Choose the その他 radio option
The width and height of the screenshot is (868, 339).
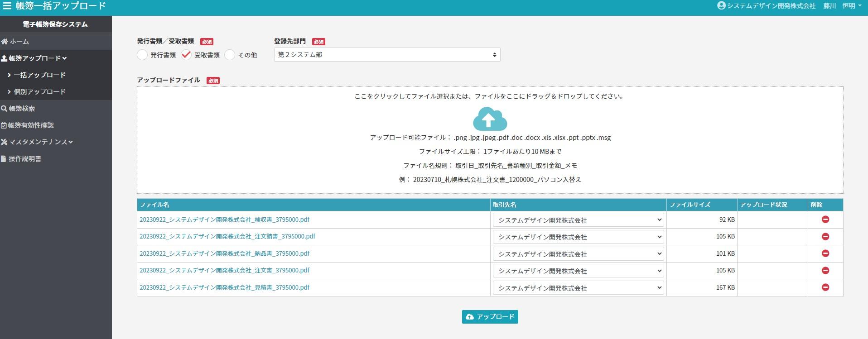click(x=230, y=55)
